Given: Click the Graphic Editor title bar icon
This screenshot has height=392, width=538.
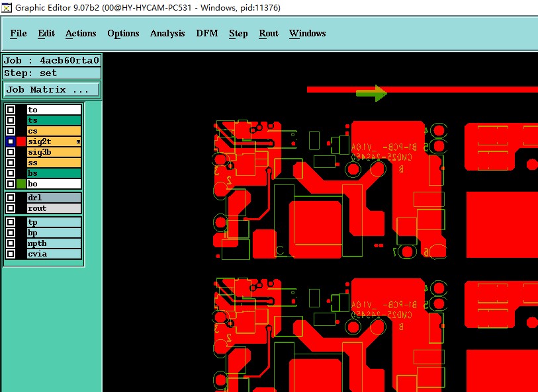Looking at the screenshot, I should pyautogui.click(x=7, y=7).
